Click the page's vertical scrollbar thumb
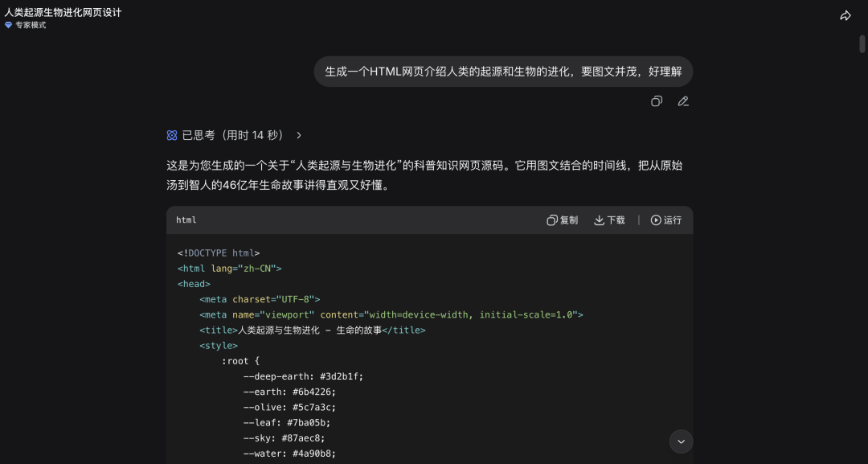The height and width of the screenshot is (464, 868). pos(862,43)
